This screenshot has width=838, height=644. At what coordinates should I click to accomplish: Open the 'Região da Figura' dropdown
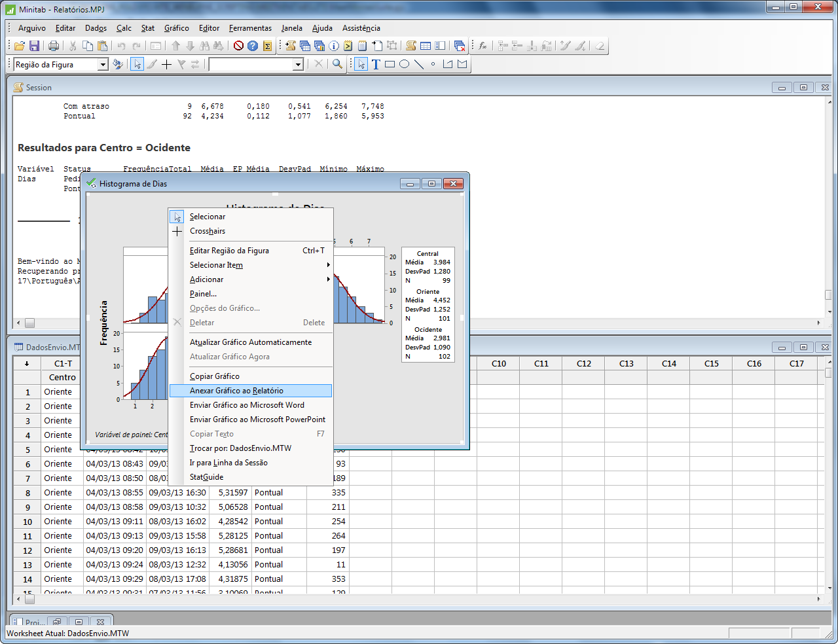click(x=103, y=64)
